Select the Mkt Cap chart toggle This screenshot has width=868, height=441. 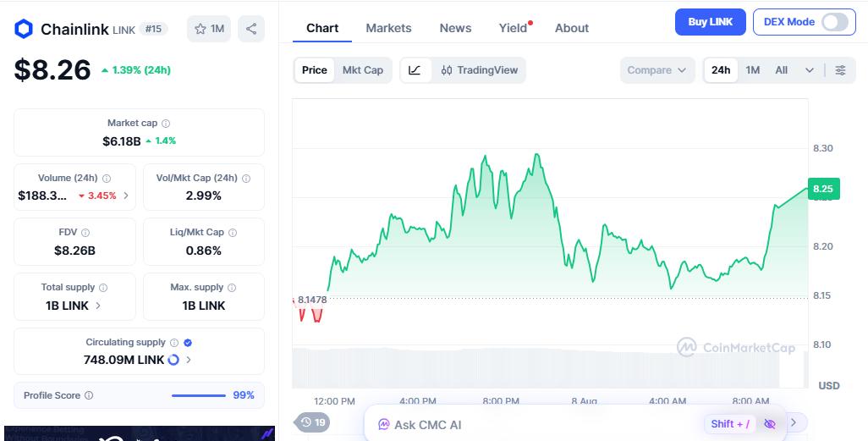pyautogui.click(x=363, y=70)
